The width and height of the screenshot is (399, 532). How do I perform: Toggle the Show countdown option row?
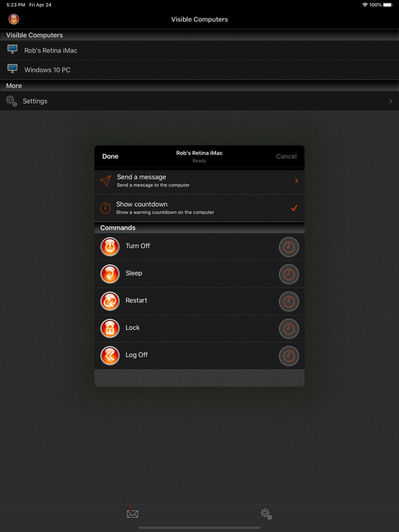(199, 208)
